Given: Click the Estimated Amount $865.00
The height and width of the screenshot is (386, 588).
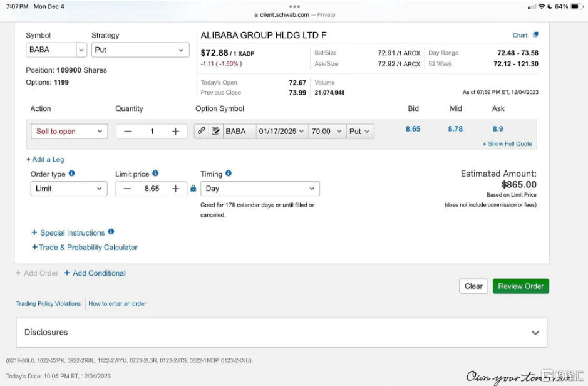Looking at the screenshot, I should point(518,185).
